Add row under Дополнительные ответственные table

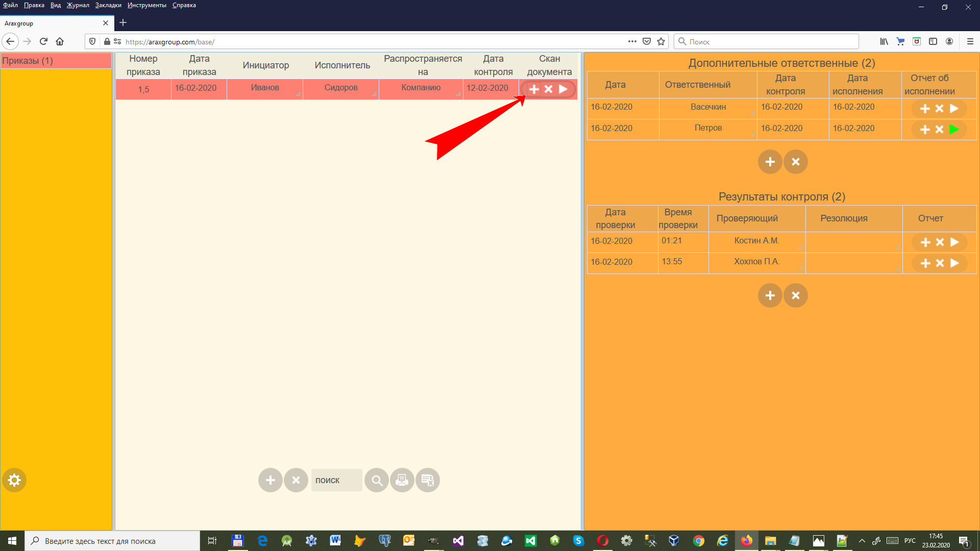coord(770,162)
